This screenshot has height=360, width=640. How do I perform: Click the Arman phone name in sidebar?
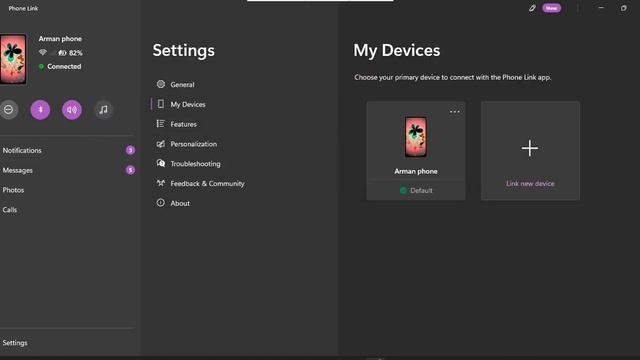[60, 39]
